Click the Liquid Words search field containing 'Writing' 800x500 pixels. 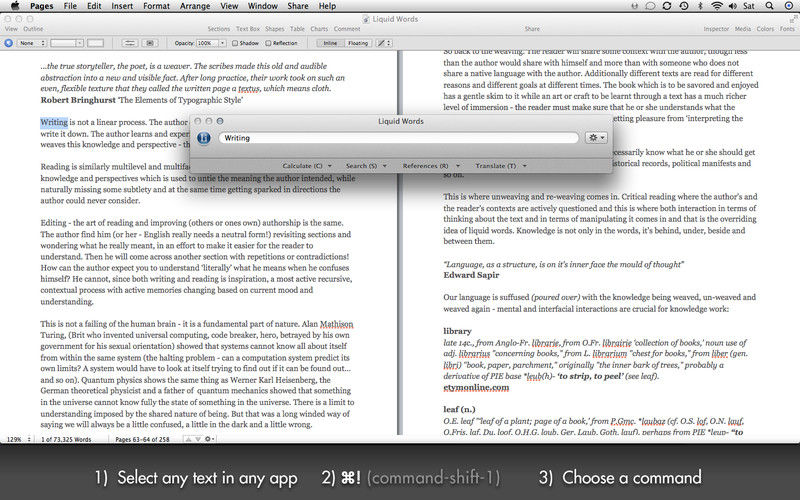(x=398, y=138)
